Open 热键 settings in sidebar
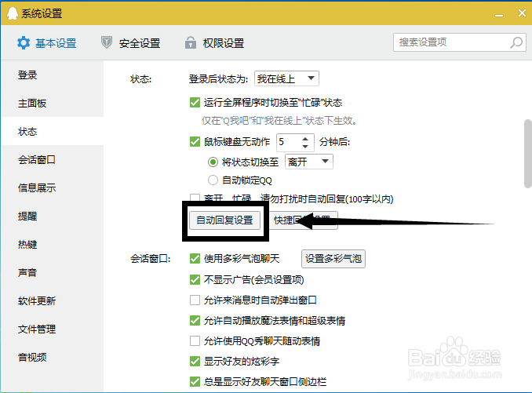Viewport: 532px width, 393px height. tap(53, 244)
